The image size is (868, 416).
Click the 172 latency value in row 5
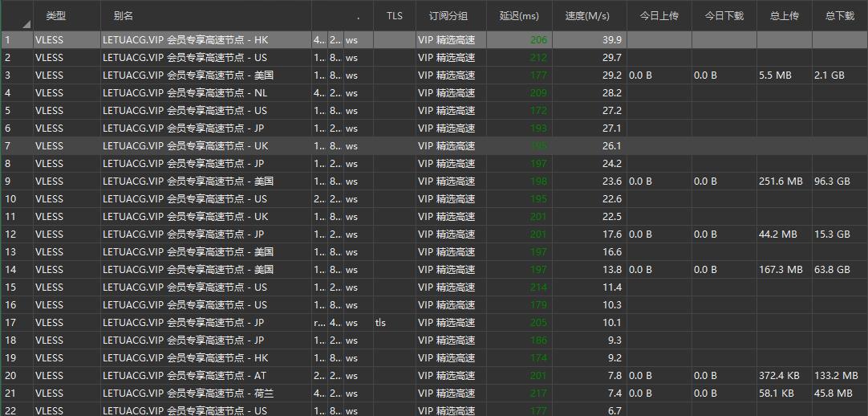click(x=537, y=111)
